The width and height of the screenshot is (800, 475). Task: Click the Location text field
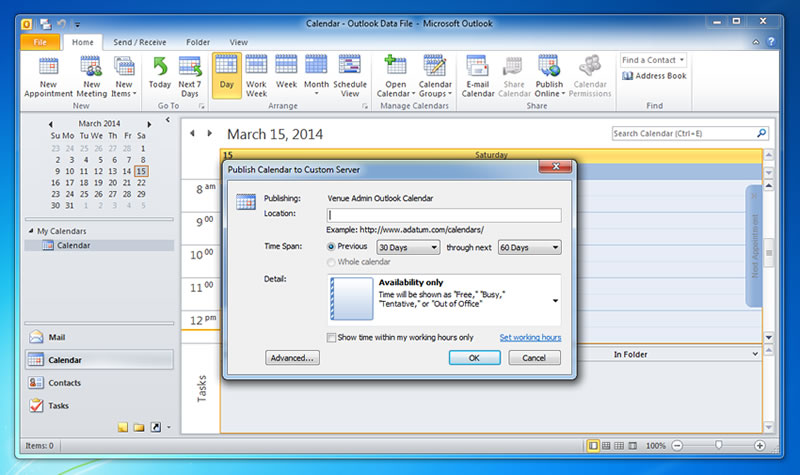(x=444, y=214)
